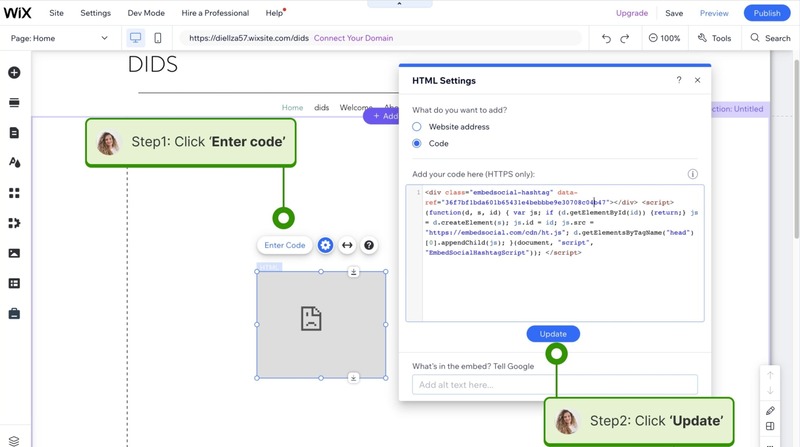
Task: Close the HTML Settings panel
Action: click(697, 80)
